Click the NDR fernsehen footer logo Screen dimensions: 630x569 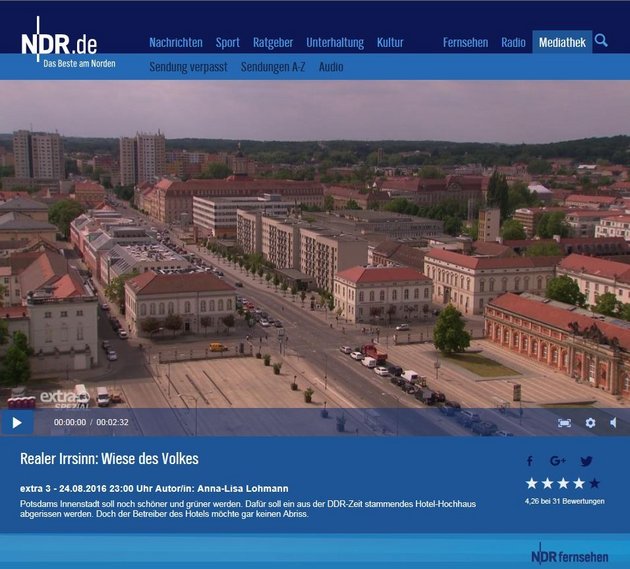click(x=574, y=553)
